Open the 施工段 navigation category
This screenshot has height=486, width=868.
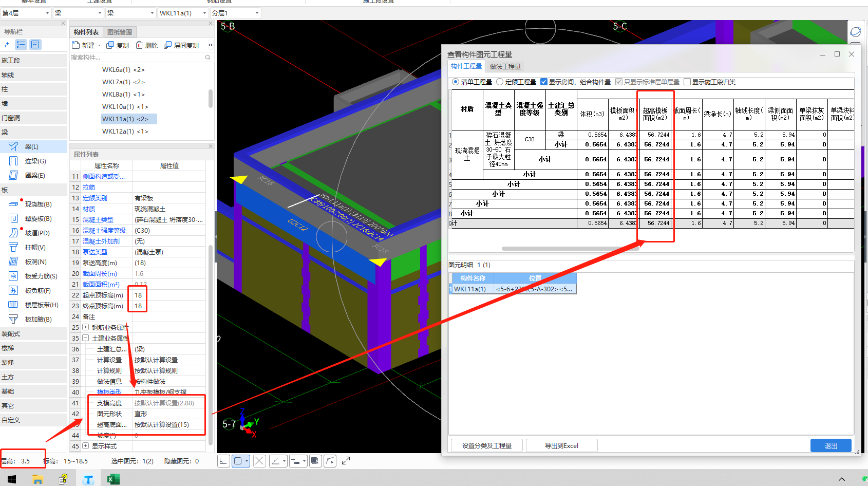click(x=33, y=60)
